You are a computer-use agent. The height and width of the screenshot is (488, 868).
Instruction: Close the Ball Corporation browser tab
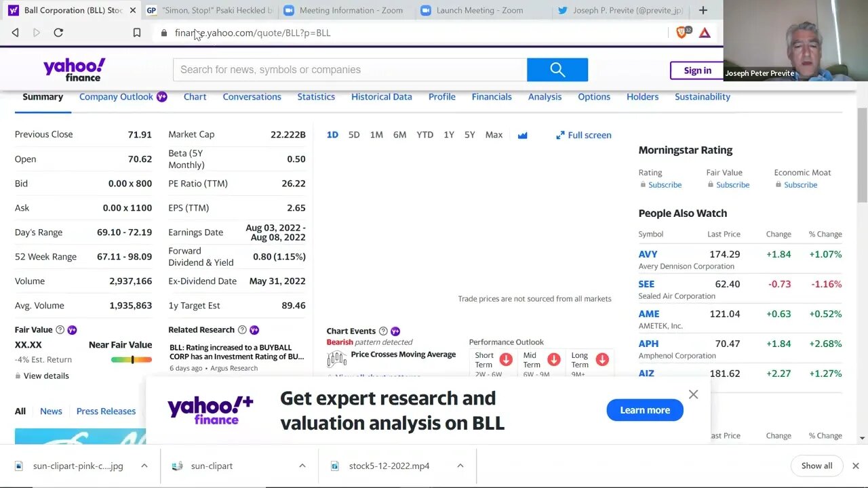[x=132, y=10]
